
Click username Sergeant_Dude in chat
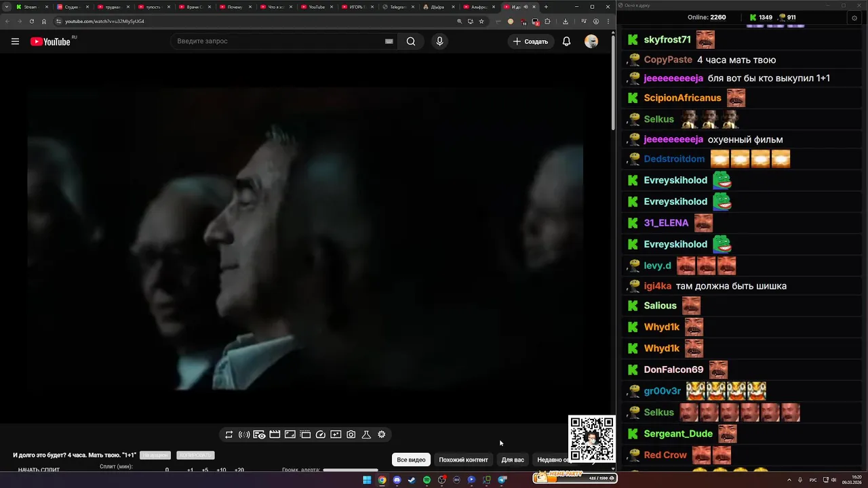(678, 434)
